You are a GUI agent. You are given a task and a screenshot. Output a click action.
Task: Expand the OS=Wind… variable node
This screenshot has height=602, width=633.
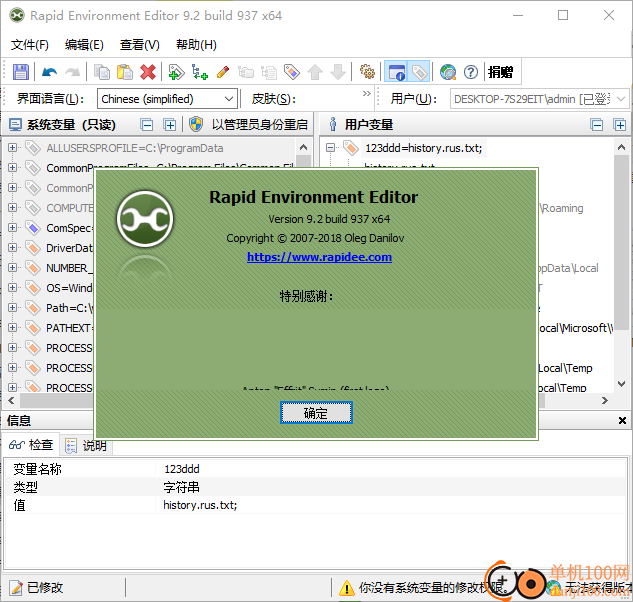[12, 287]
